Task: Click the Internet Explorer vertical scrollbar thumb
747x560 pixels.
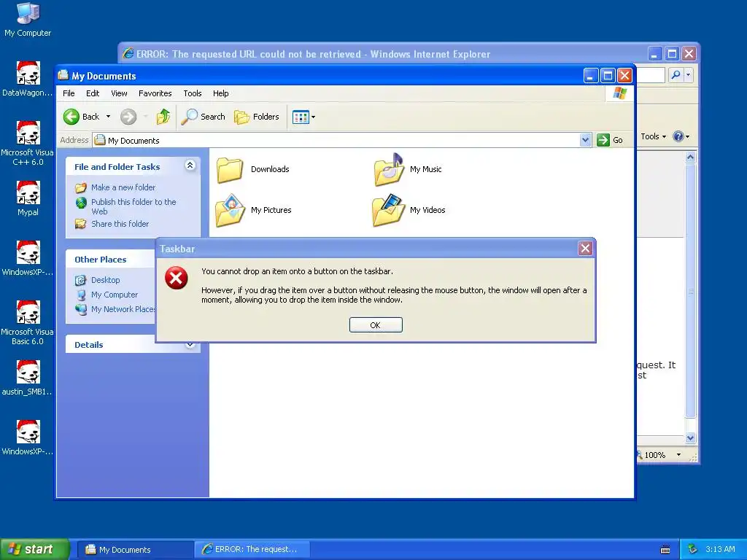Action: tap(690, 290)
